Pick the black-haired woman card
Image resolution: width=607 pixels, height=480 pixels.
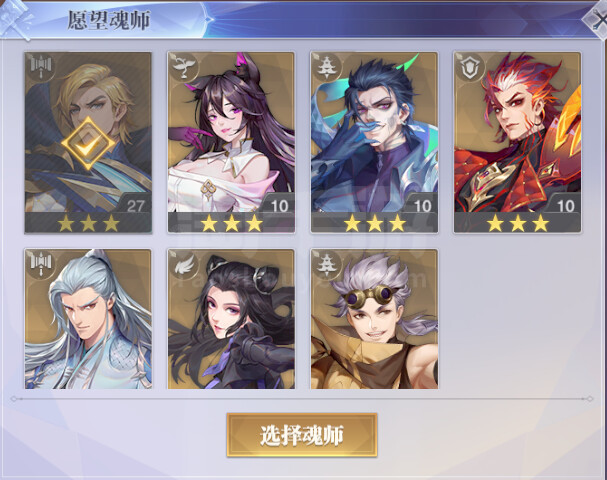231,319
